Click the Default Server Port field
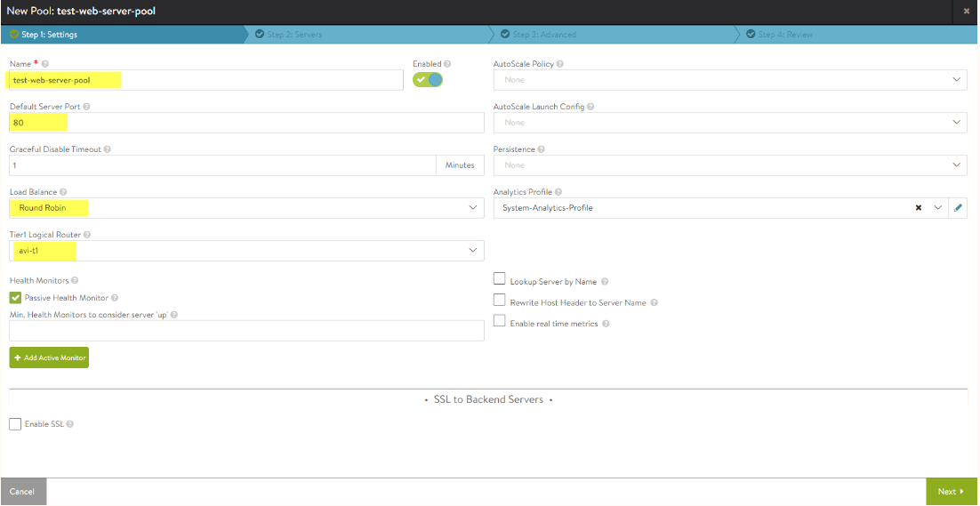980x506 pixels. [x=247, y=123]
